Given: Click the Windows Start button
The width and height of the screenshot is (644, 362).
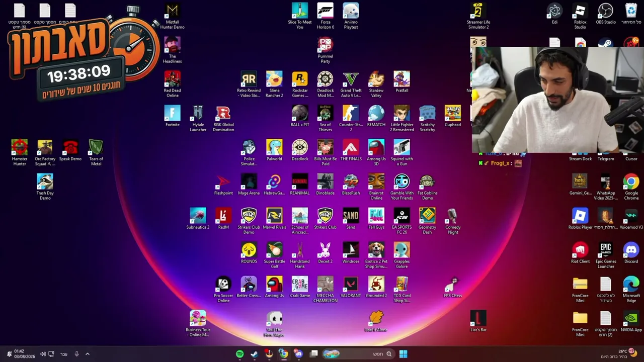Looking at the screenshot, I should click(403, 354).
